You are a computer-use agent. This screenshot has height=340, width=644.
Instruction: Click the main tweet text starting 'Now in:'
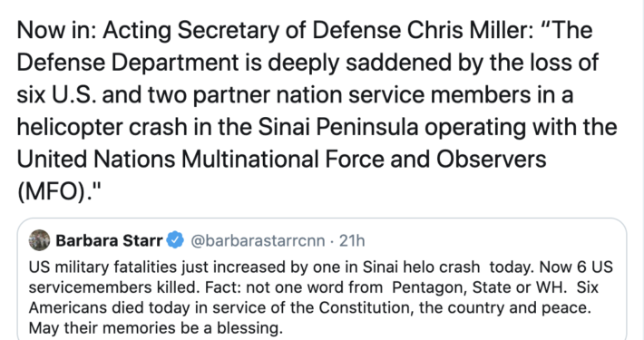coord(317,111)
